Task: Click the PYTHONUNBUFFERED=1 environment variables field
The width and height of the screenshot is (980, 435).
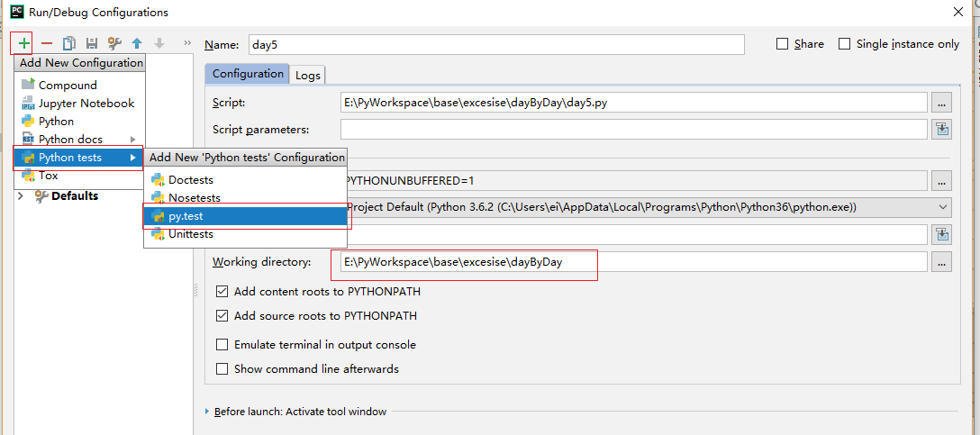Action: coord(637,181)
